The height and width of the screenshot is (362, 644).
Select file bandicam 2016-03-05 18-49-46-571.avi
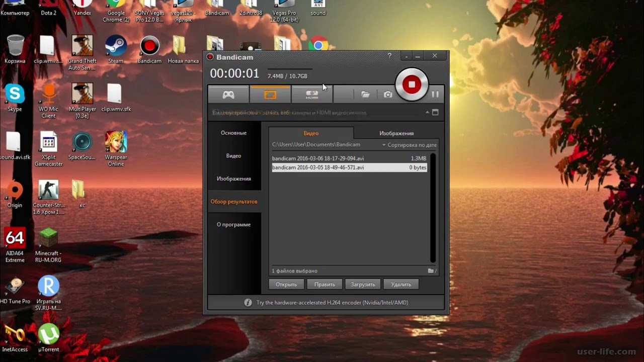point(349,167)
